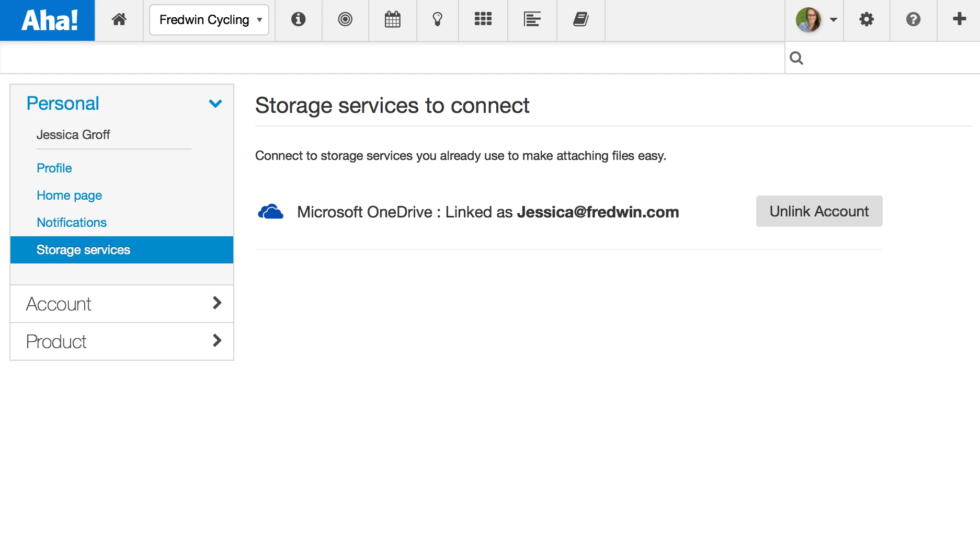Open the features grid icon

point(483,20)
